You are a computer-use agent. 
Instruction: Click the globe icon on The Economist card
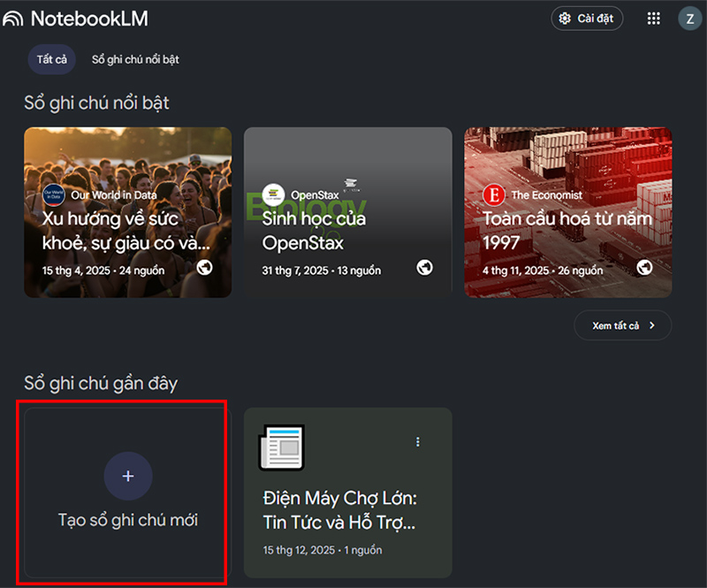pos(644,267)
